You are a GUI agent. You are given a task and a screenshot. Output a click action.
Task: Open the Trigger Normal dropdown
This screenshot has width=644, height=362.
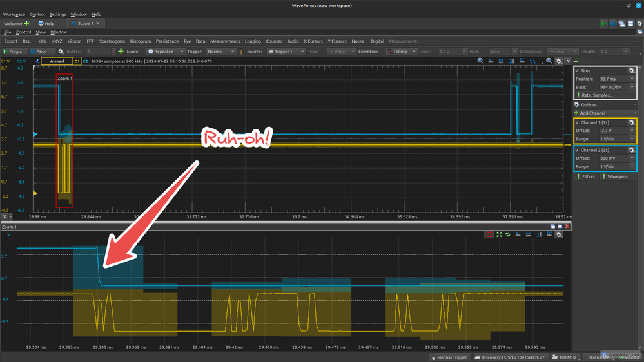(x=221, y=52)
